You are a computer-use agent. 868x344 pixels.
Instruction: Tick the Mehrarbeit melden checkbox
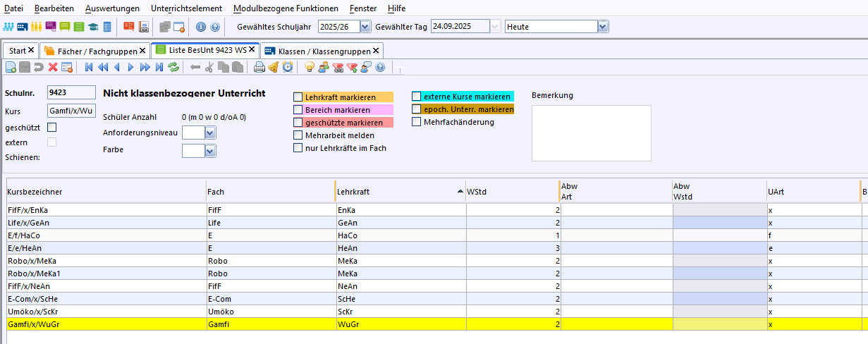tap(298, 135)
